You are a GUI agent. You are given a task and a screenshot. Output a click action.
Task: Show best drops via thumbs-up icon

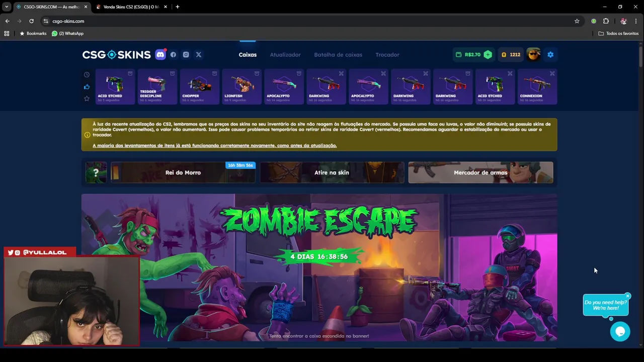[x=87, y=86]
